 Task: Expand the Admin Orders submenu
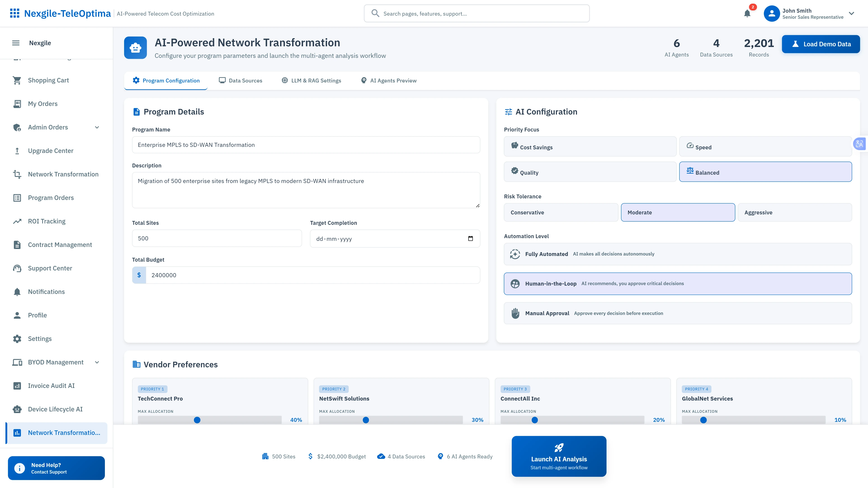[x=97, y=127]
